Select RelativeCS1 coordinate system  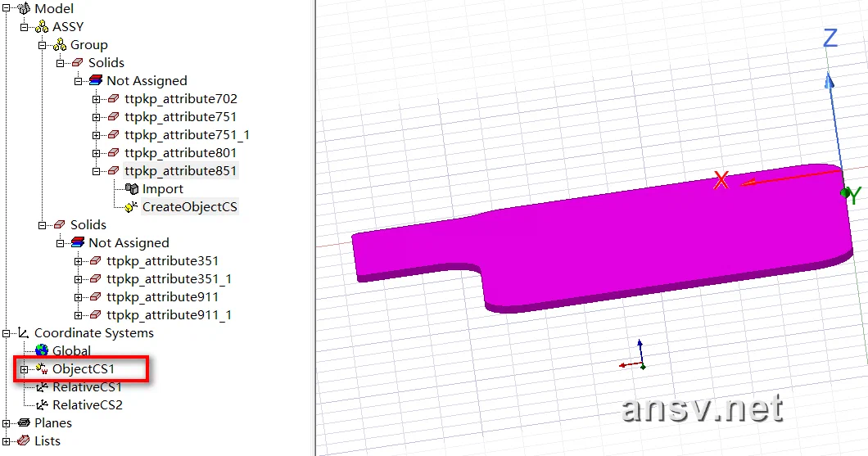(x=87, y=387)
